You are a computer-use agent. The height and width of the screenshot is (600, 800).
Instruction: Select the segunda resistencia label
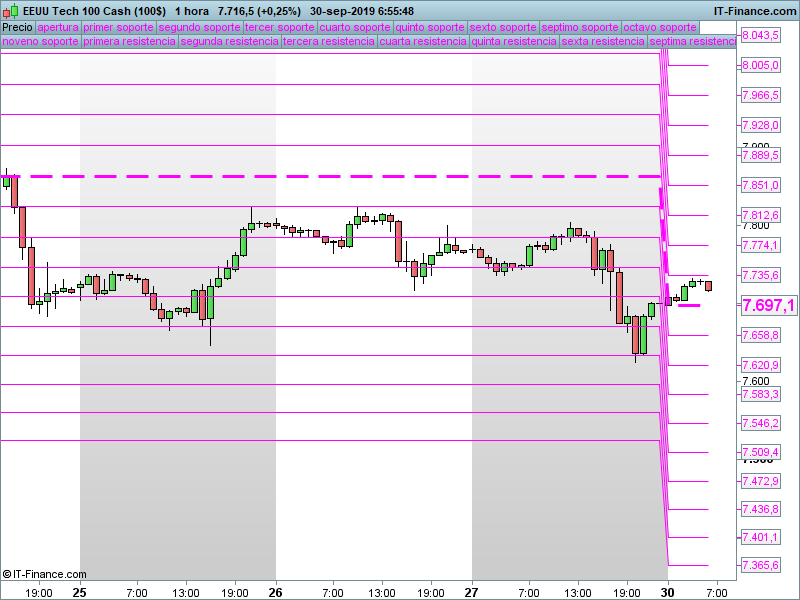230,41
